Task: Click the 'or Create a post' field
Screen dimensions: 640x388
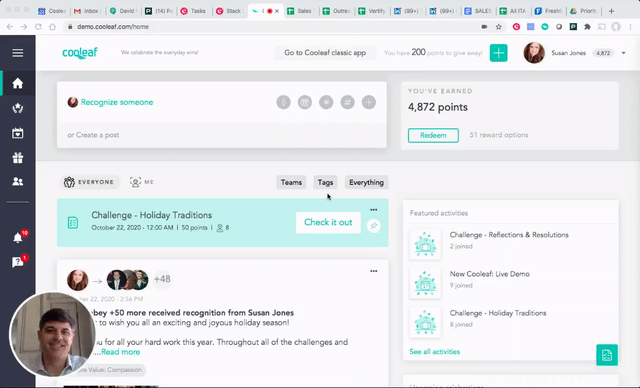Action: 222,135
